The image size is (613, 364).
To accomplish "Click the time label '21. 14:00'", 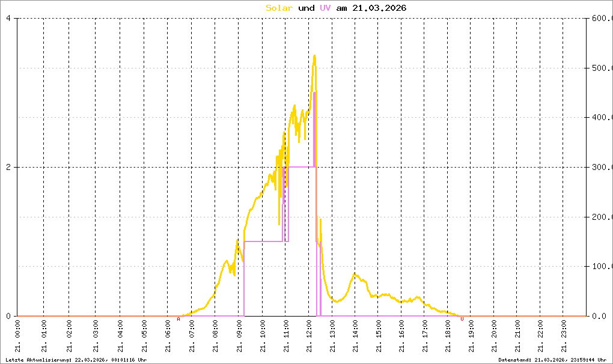I will pyautogui.click(x=355, y=336).
